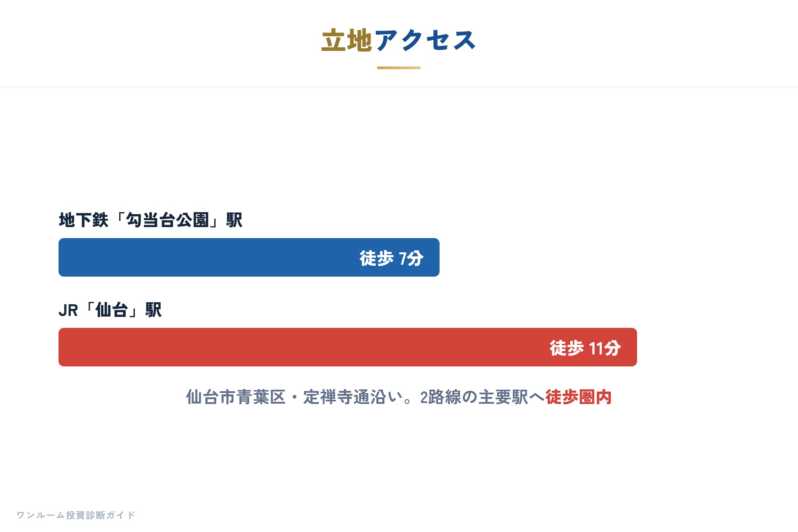Click the gold "立地" title text
The image size is (798, 532).
point(347,40)
